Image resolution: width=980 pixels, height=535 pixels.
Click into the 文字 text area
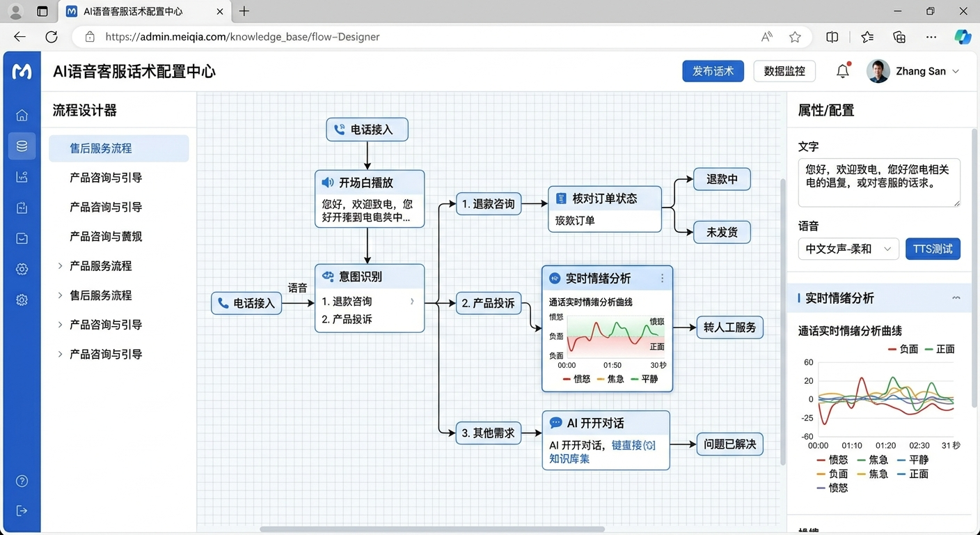pos(878,183)
